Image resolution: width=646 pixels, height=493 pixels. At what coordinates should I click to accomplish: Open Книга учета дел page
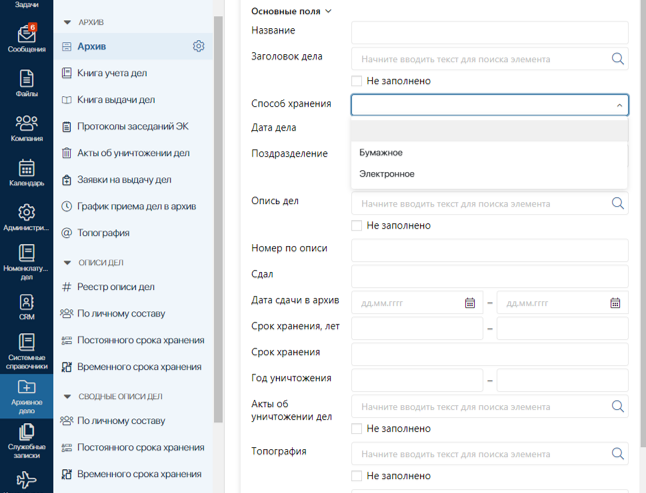(115, 73)
